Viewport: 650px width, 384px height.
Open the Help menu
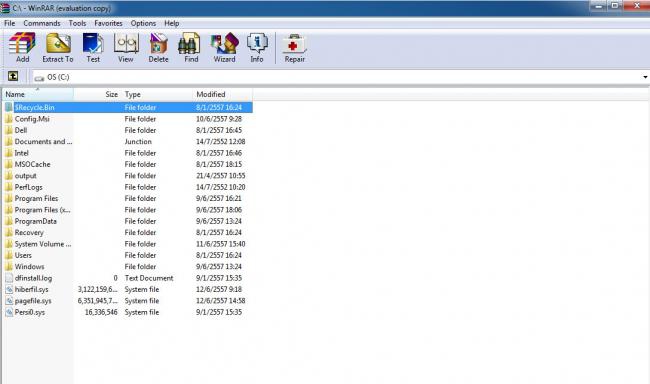172,23
